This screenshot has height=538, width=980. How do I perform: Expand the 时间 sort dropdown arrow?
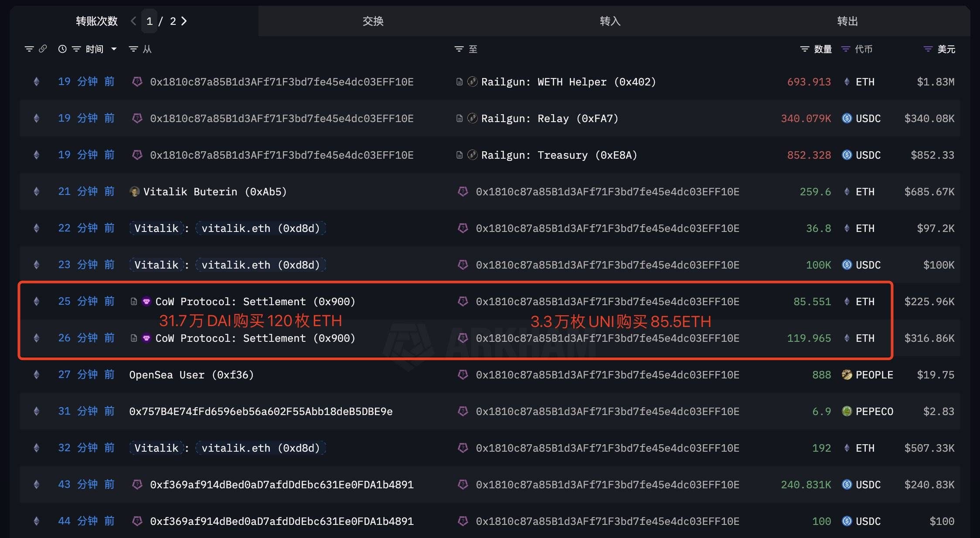[x=114, y=49]
